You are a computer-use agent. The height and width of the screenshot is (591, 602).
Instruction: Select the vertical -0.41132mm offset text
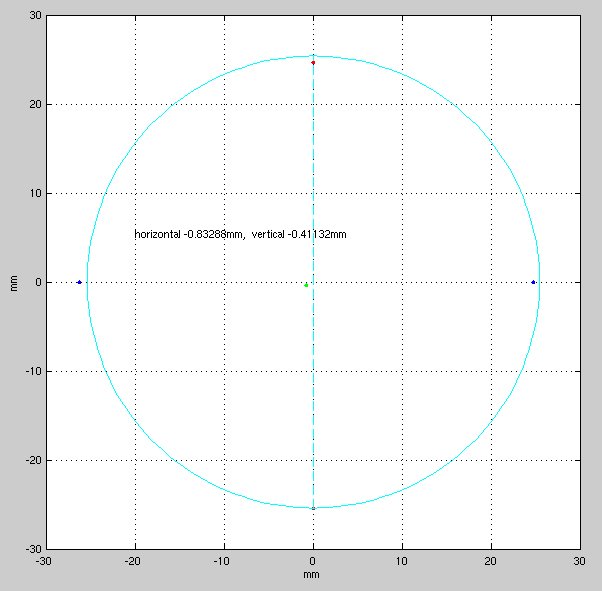tap(299, 234)
